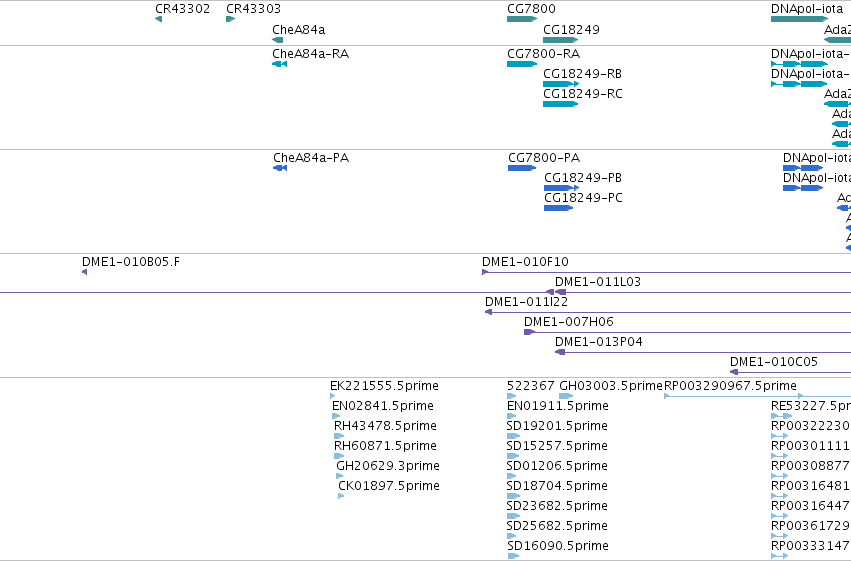The image size is (851, 561).
Task: Click the CG18249-PC protein label
Action: pos(583,198)
